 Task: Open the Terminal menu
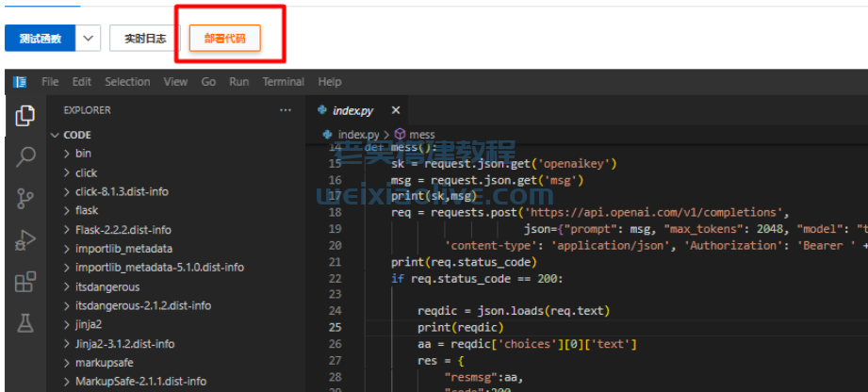coord(283,82)
